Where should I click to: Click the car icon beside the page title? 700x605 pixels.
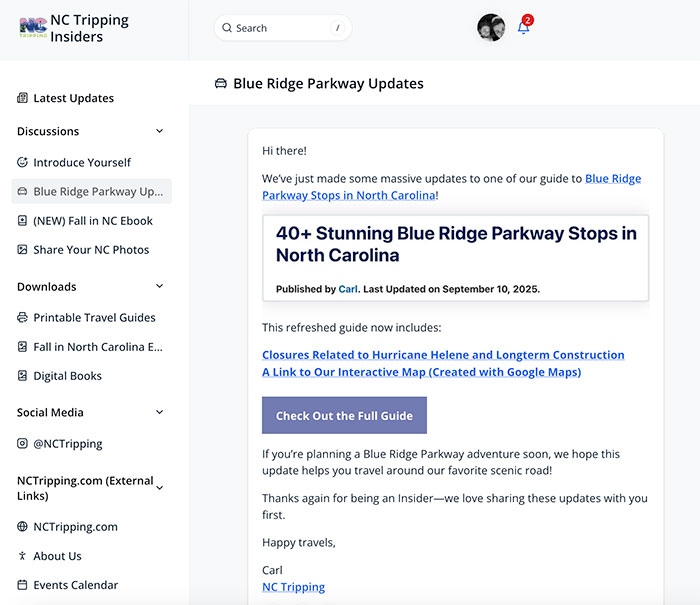click(221, 83)
